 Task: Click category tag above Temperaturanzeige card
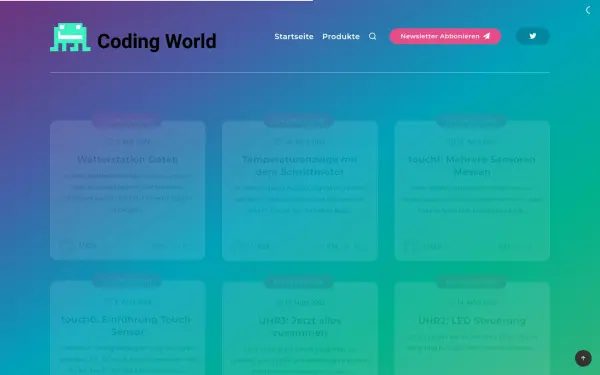(x=299, y=122)
